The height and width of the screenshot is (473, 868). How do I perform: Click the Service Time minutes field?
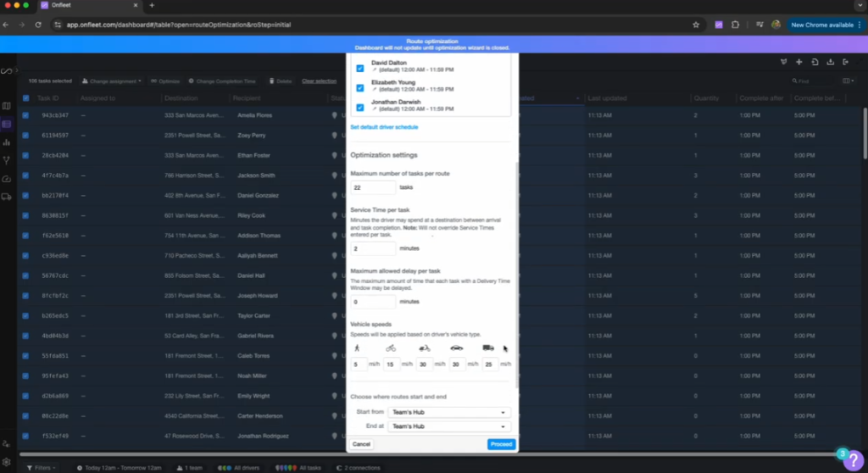(373, 248)
